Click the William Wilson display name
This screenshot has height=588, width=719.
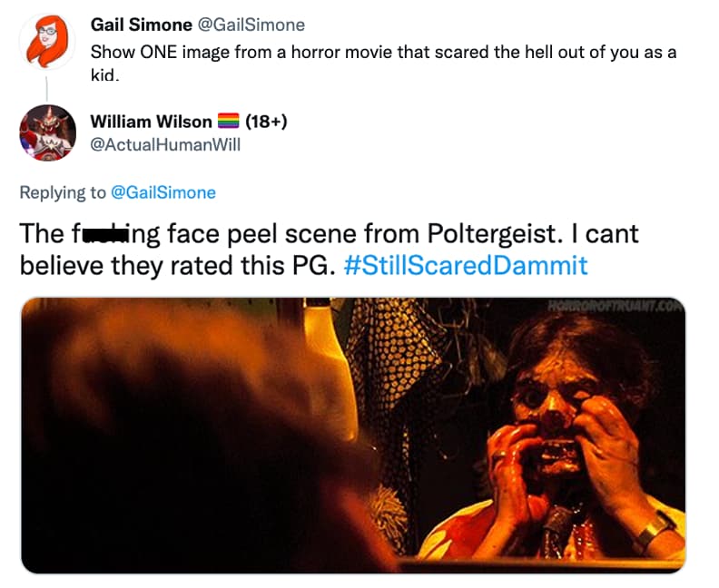(151, 122)
